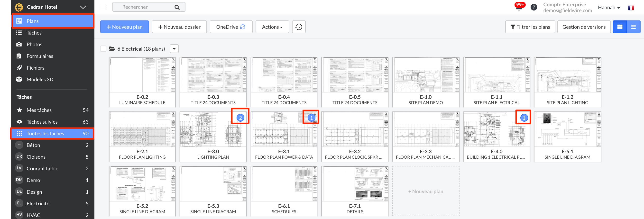This screenshot has height=219, width=644.
Task: Click the star icon by Mes tâches
Action: click(19, 110)
